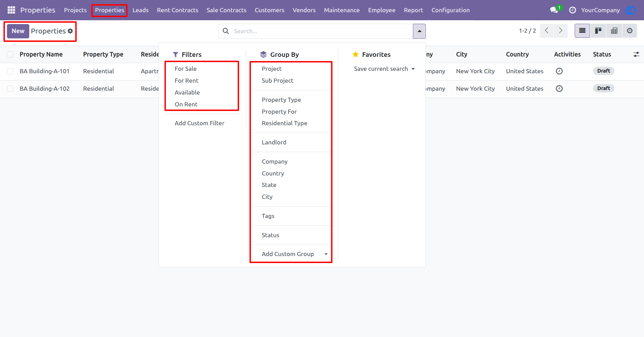Toggle the select-all rows checkbox
644x337 pixels.
[10, 54]
